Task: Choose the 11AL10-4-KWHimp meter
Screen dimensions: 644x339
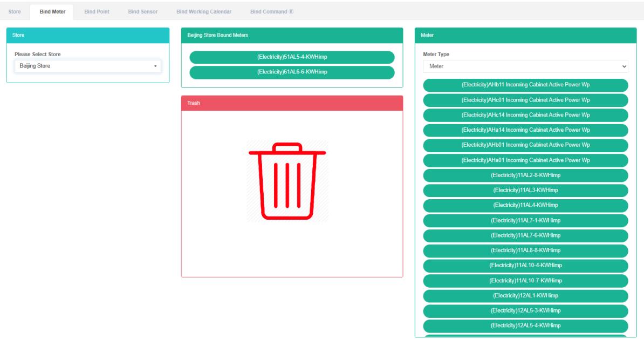Action: 525,266
